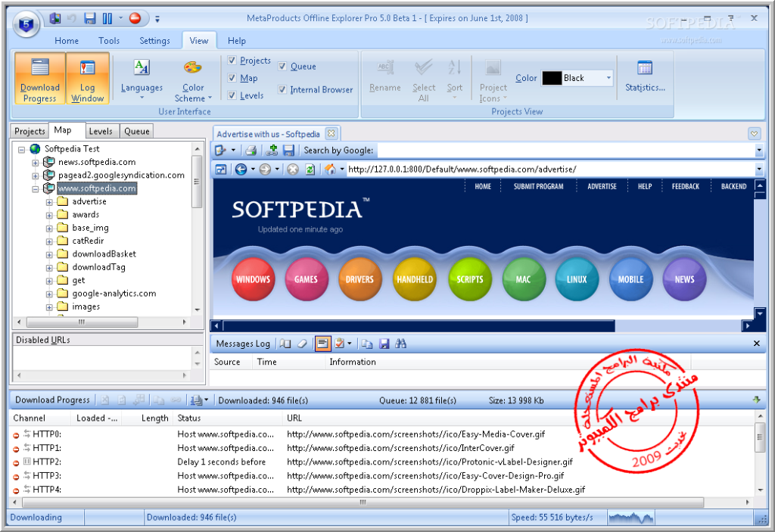The height and width of the screenshot is (532, 775).
Task: Uncheck the Queue checkbox
Action: [282, 67]
